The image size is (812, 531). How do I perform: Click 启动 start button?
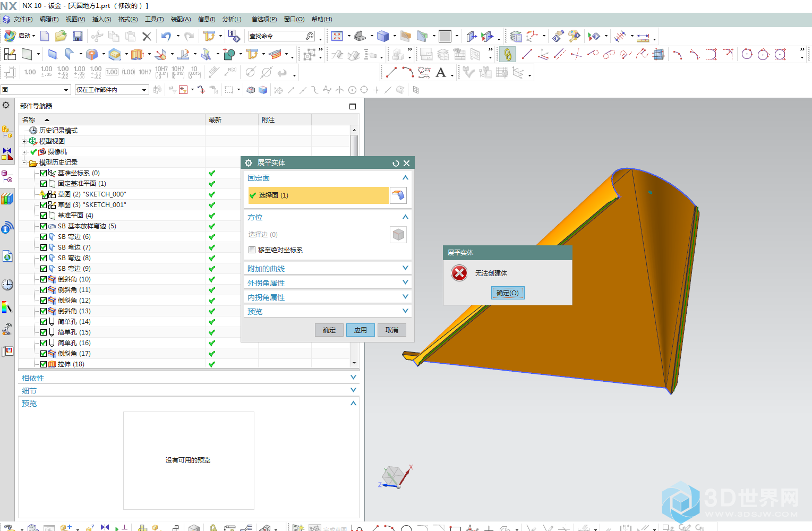click(x=20, y=36)
